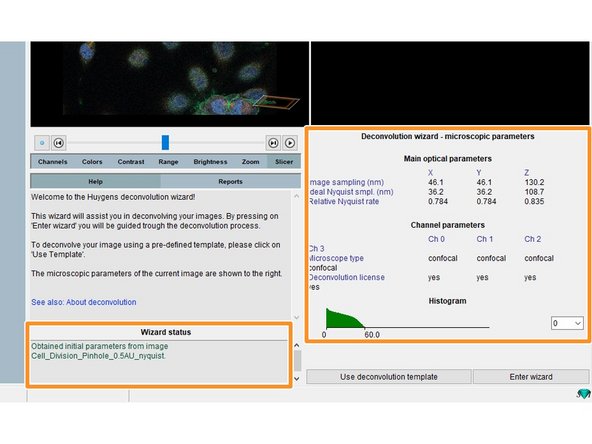
Task: Click the Z relative rate 0.835
Action: click(x=534, y=202)
